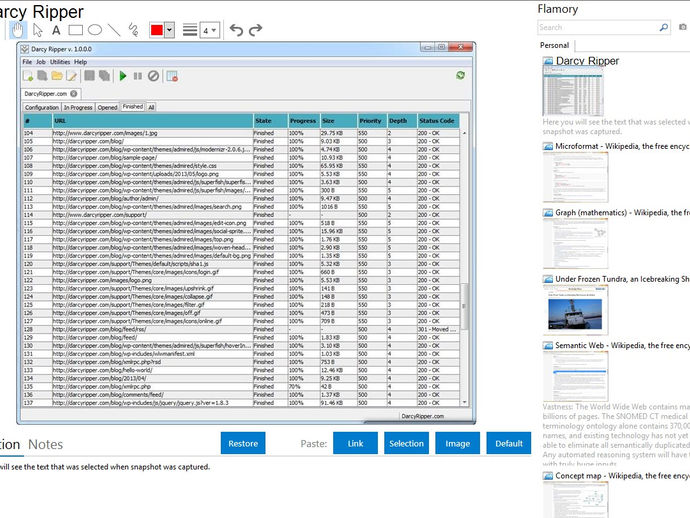This screenshot has width=690, height=518.
Task: Open the Microformat Wikipedia snapshot thumbnail
Action: pos(576,177)
